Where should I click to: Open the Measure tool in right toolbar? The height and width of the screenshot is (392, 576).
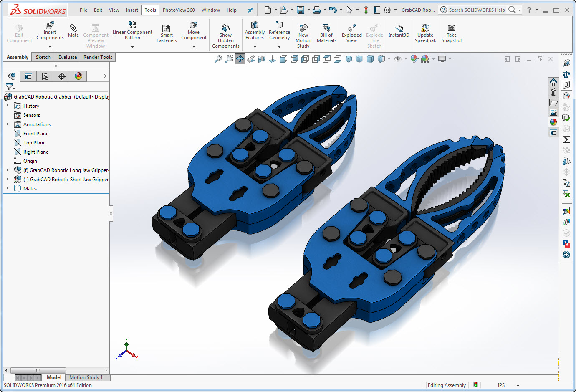[566, 63]
